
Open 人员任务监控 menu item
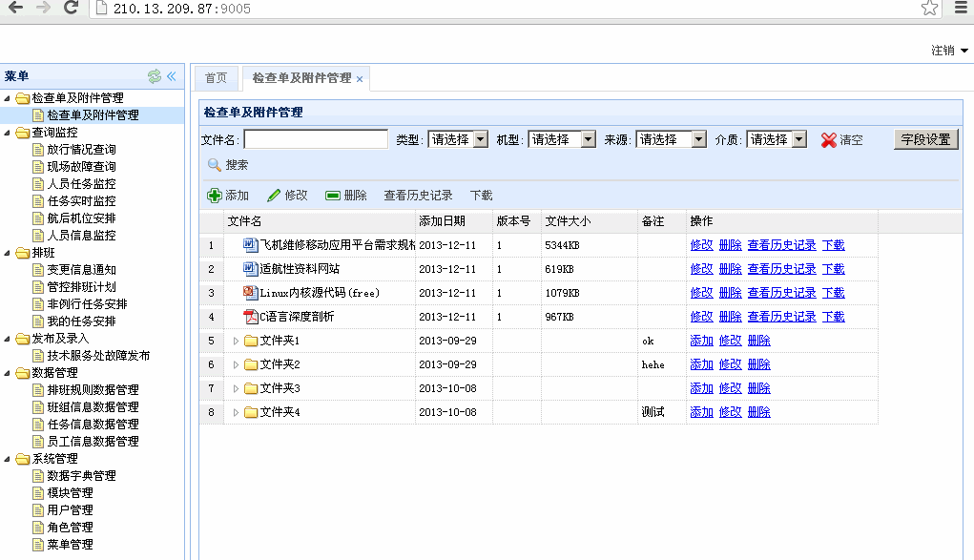(81, 184)
